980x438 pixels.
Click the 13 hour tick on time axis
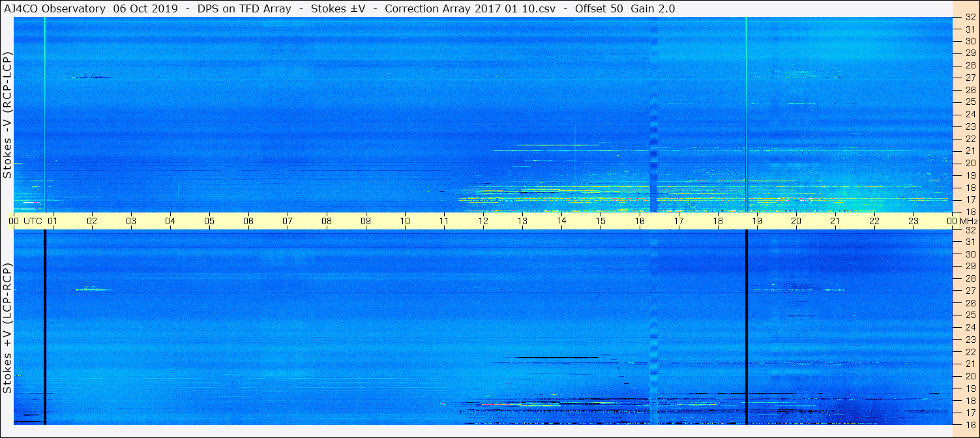[522, 221]
